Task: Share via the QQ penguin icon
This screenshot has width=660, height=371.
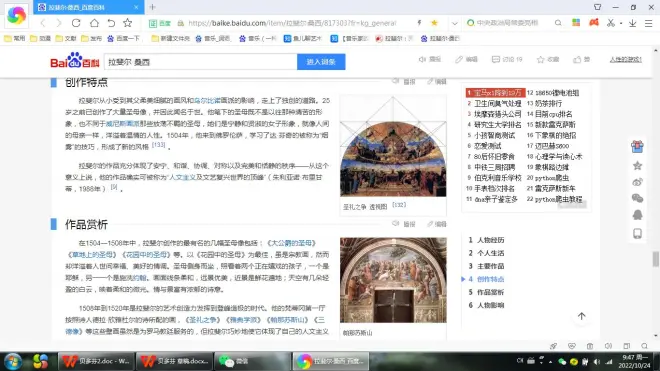Action: [x=637, y=215]
